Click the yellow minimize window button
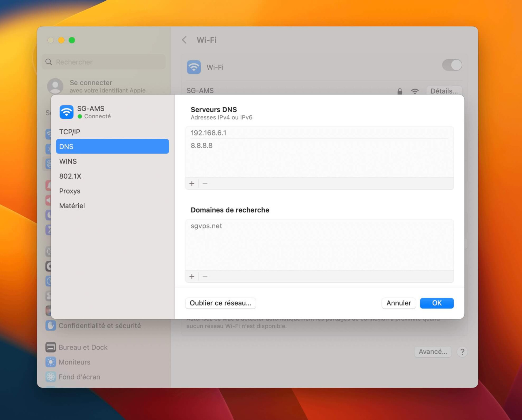The height and width of the screenshot is (420, 522). click(61, 40)
